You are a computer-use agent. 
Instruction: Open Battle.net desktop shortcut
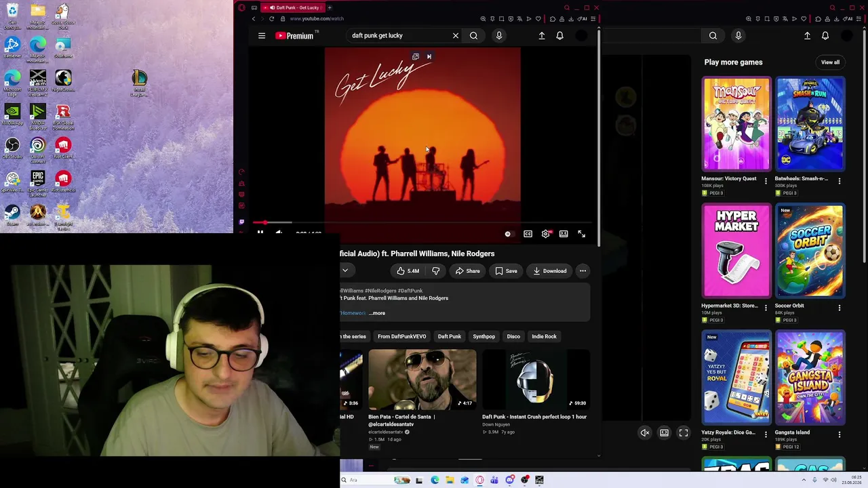[12, 47]
